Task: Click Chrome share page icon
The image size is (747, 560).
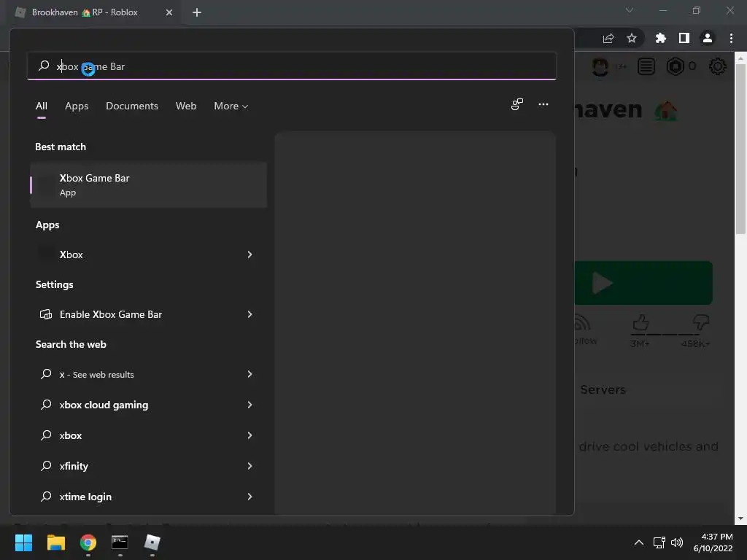Action: pos(608,38)
